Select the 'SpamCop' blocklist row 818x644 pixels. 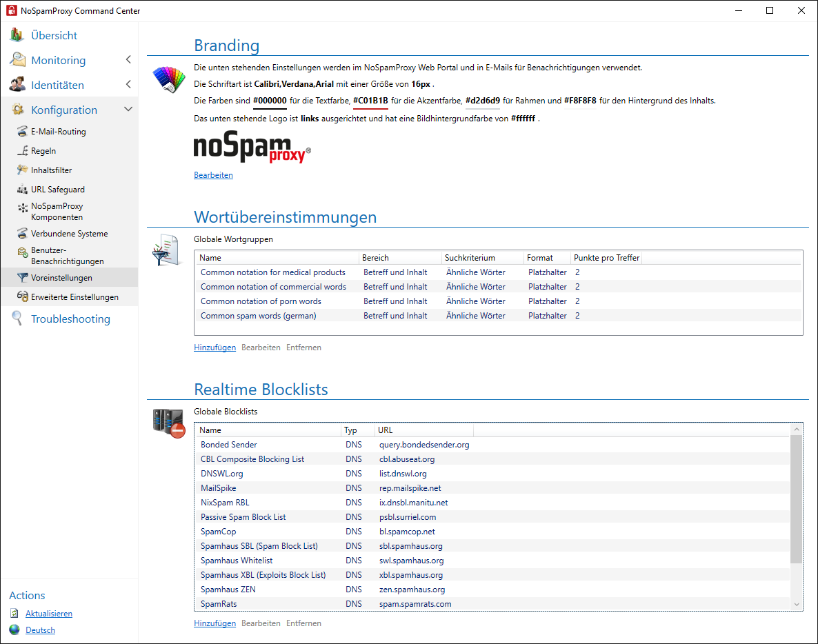pyautogui.click(x=493, y=532)
